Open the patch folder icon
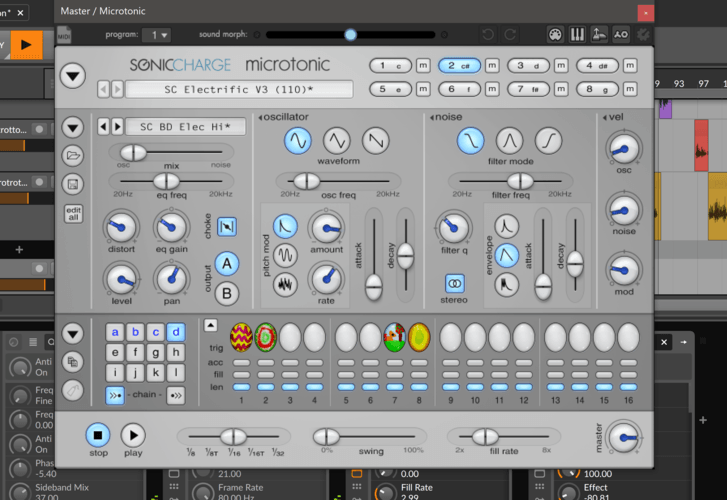 pos(73,155)
